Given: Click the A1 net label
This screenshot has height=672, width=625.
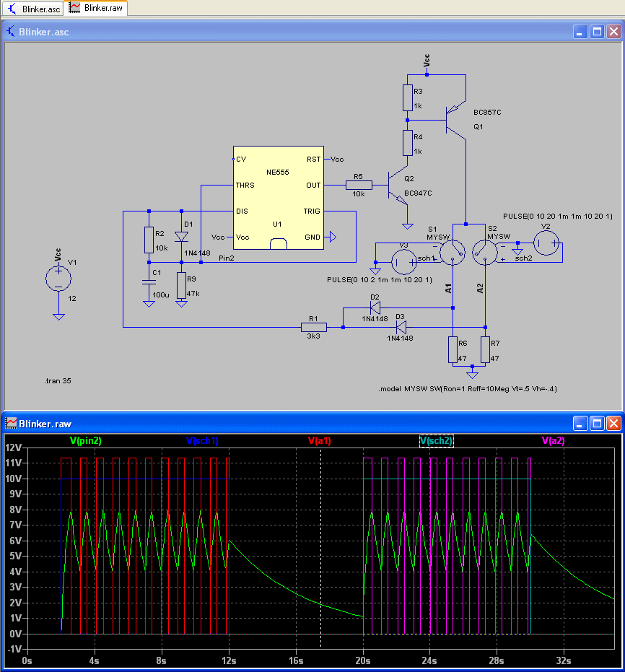Looking at the screenshot, I should pos(448,288).
